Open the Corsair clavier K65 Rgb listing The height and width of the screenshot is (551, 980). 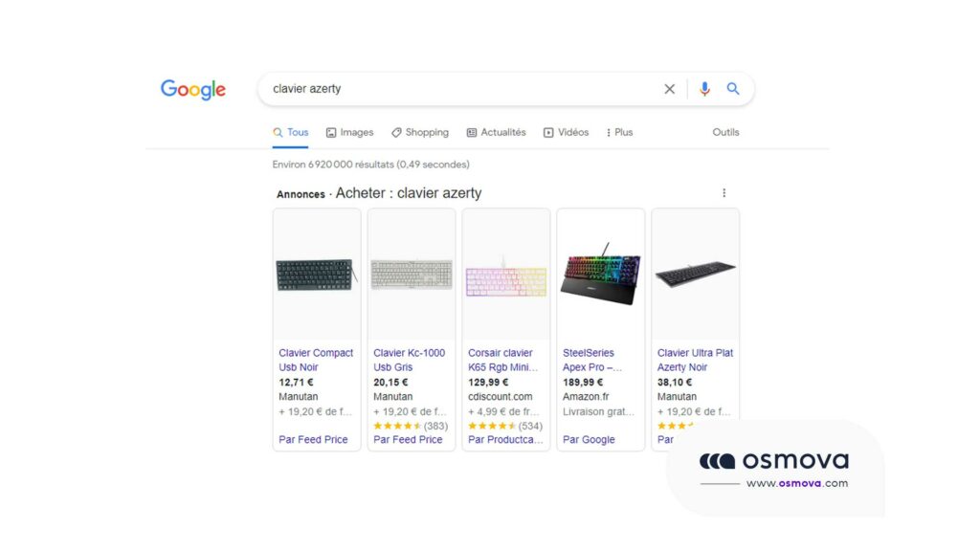(501, 359)
